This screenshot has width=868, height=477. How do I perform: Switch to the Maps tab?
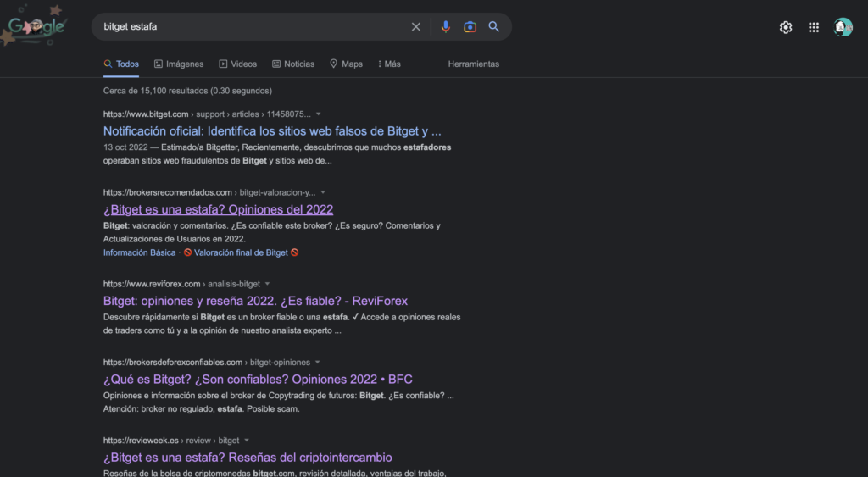tap(346, 64)
